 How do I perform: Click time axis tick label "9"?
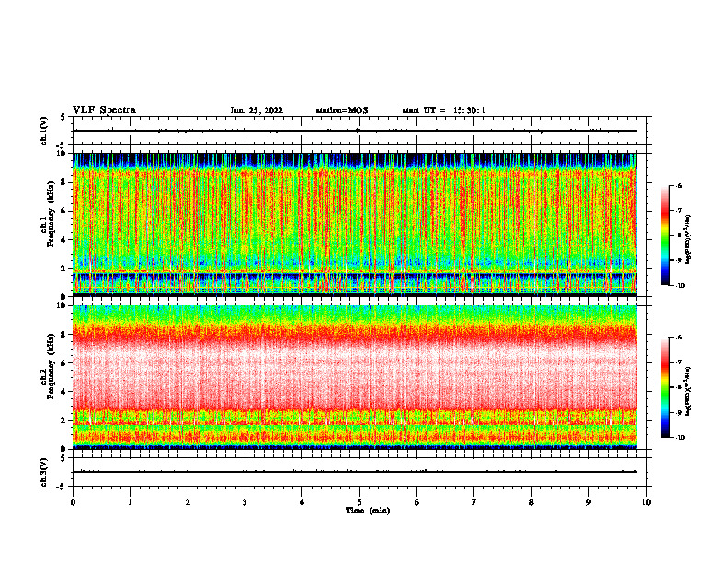pyautogui.click(x=588, y=502)
